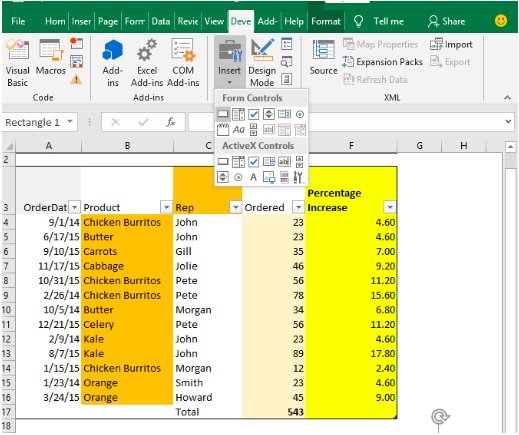
Task: Open the XML Source pane
Action: click(323, 57)
